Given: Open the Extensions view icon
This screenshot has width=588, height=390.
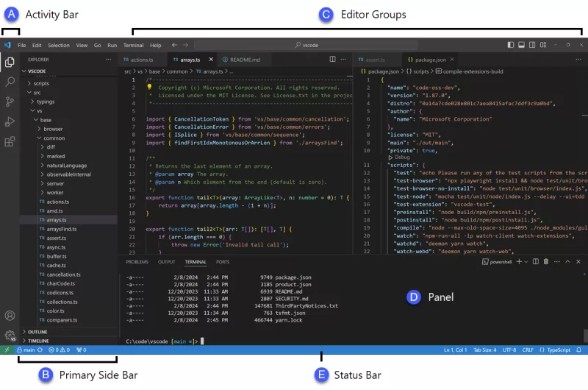Looking at the screenshot, I should (10, 141).
